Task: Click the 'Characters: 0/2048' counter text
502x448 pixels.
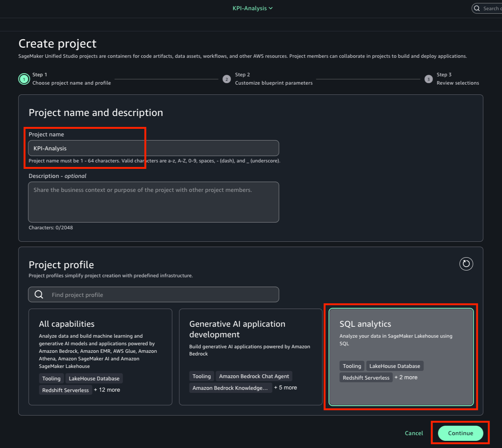Action: point(51,228)
